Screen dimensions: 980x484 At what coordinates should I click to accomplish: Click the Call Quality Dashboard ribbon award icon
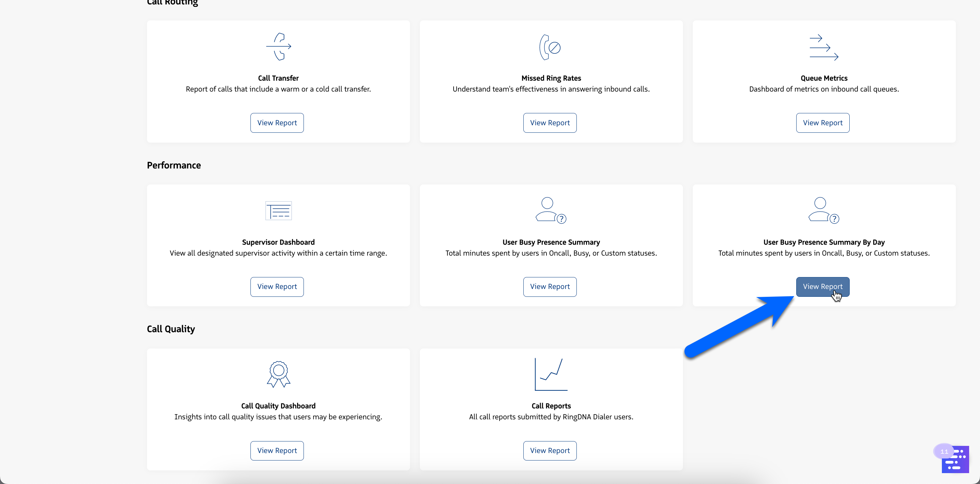point(278,374)
